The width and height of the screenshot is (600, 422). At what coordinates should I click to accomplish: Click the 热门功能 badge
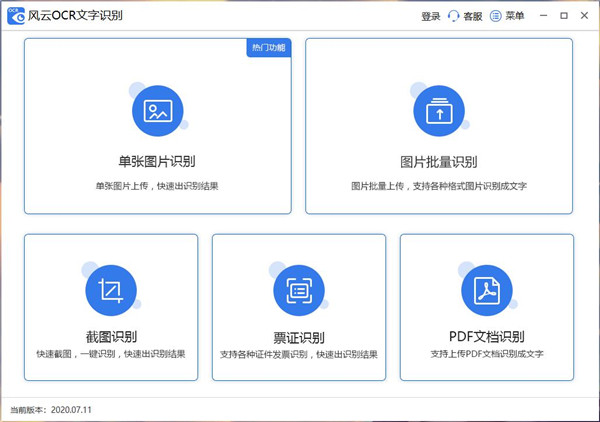269,47
